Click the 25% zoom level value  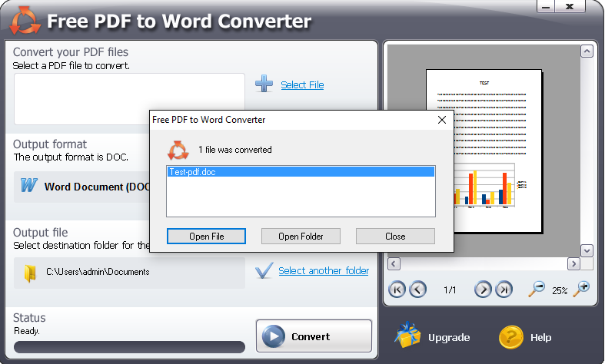560,291
